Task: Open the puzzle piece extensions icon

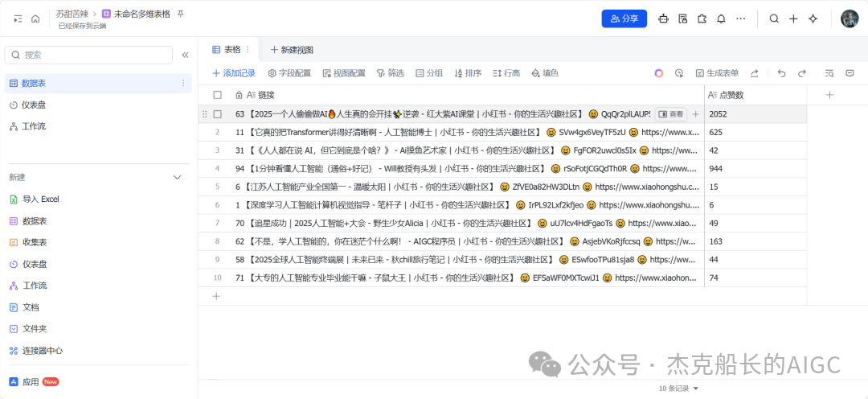Action: click(702, 19)
